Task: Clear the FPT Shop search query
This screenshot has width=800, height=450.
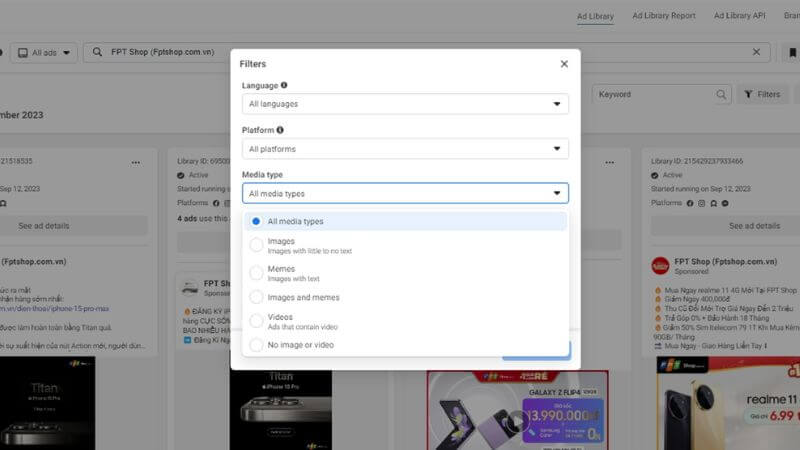Action: coord(756,52)
